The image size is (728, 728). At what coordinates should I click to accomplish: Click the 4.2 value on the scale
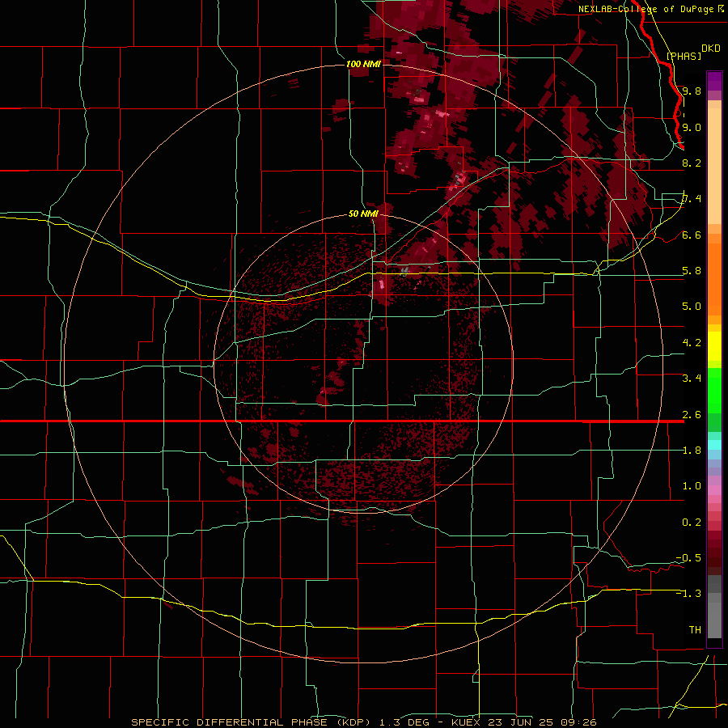point(692,343)
